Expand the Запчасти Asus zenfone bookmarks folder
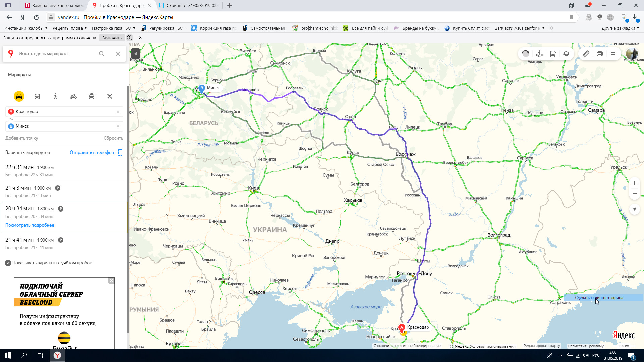Screen dimensions: 644x362 [x=520, y=28]
